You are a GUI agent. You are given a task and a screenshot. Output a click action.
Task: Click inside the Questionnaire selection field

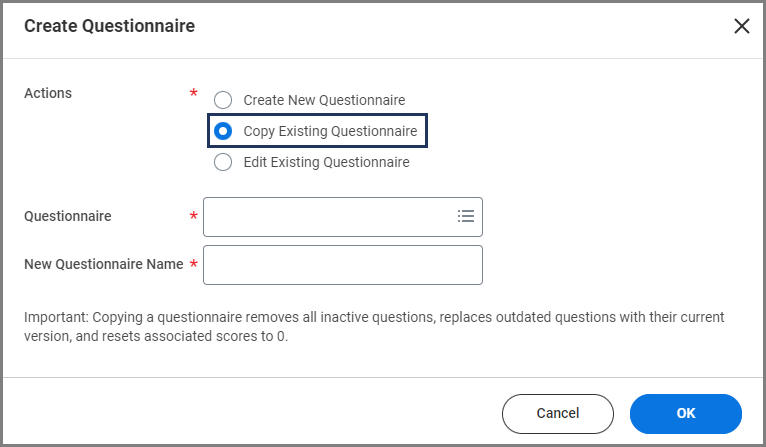tap(328, 216)
